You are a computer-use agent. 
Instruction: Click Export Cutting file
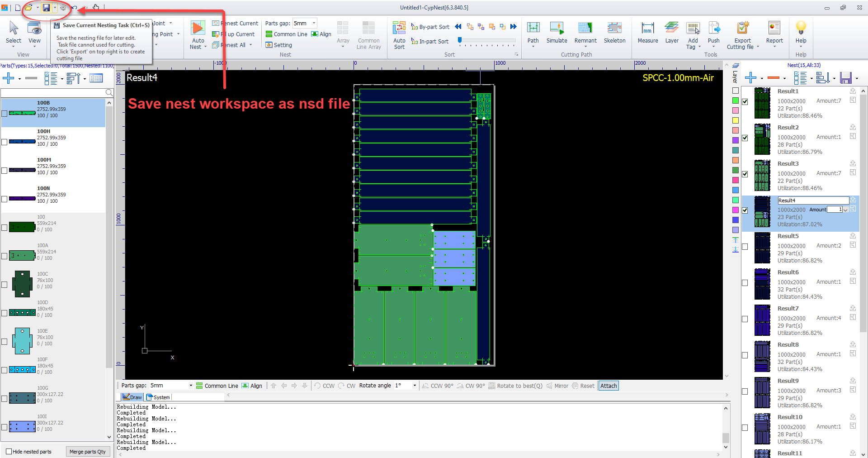(742, 35)
